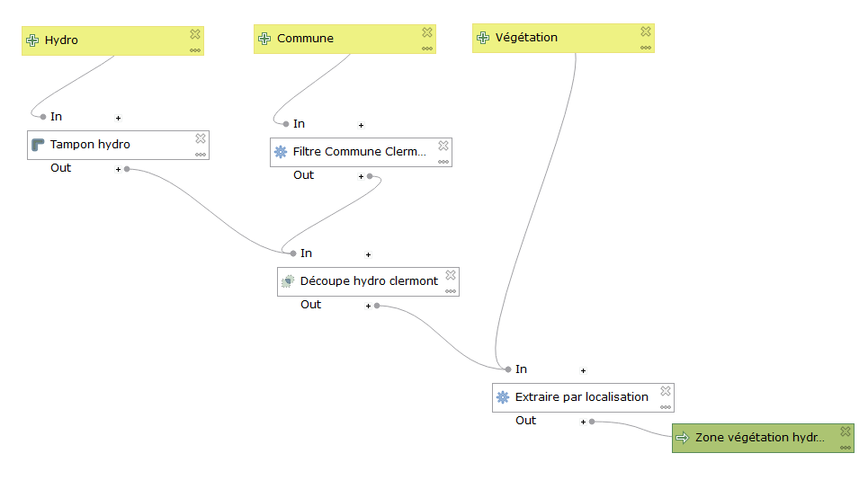The width and height of the screenshot is (868, 489).
Task: Expand In parameters above Tampon hydro
Action: (118, 118)
